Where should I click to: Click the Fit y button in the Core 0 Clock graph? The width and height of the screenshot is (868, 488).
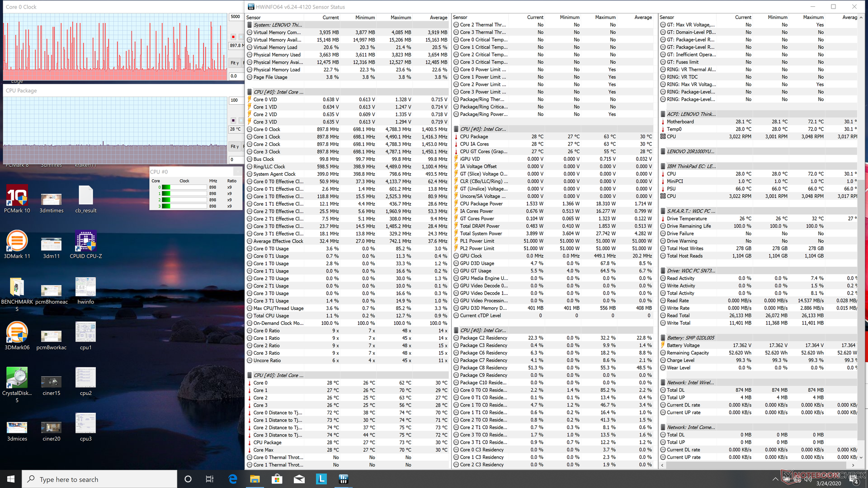pos(235,63)
